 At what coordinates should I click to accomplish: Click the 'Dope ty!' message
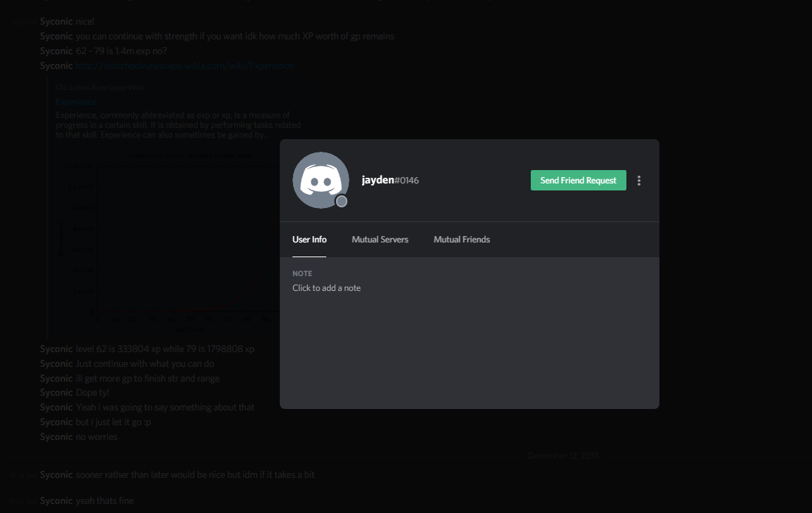[92, 392]
